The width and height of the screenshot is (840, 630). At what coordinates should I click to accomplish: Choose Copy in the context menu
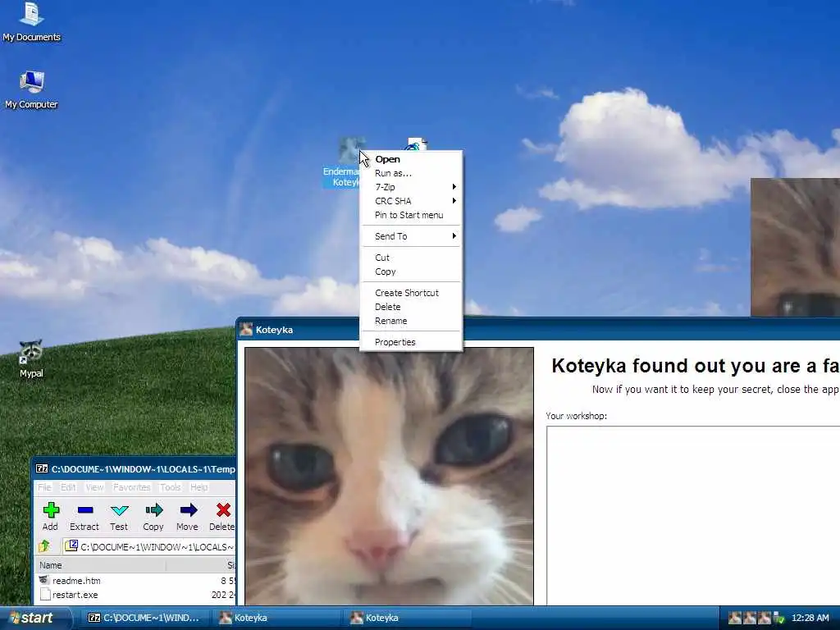click(411, 272)
